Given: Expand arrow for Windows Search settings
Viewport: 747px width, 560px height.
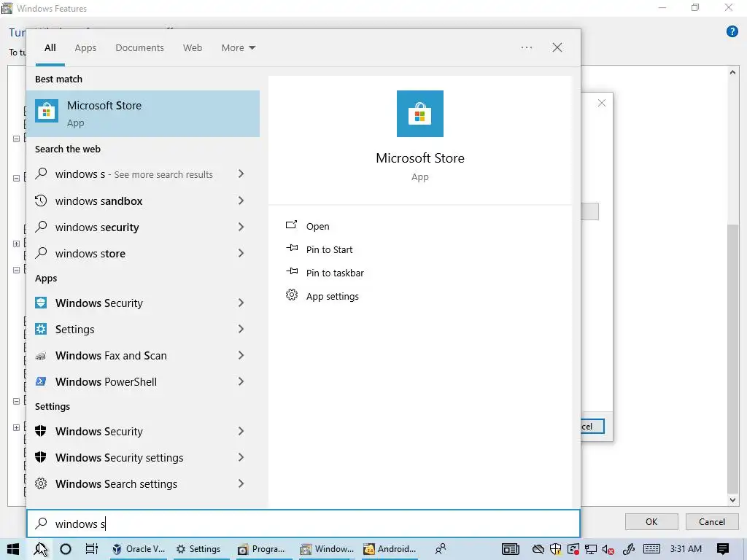Looking at the screenshot, I should pyautogui.click(x=241, y=483).
